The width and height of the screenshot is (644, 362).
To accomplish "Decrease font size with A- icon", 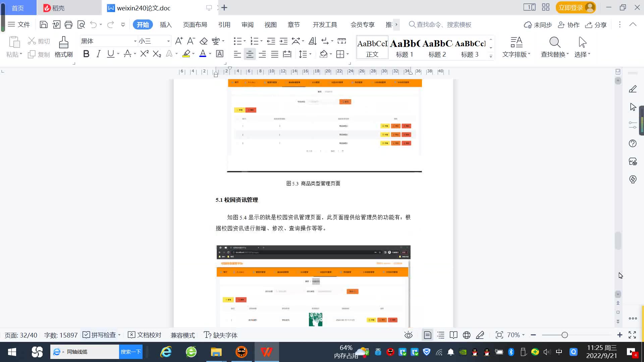I will (191, 41).
